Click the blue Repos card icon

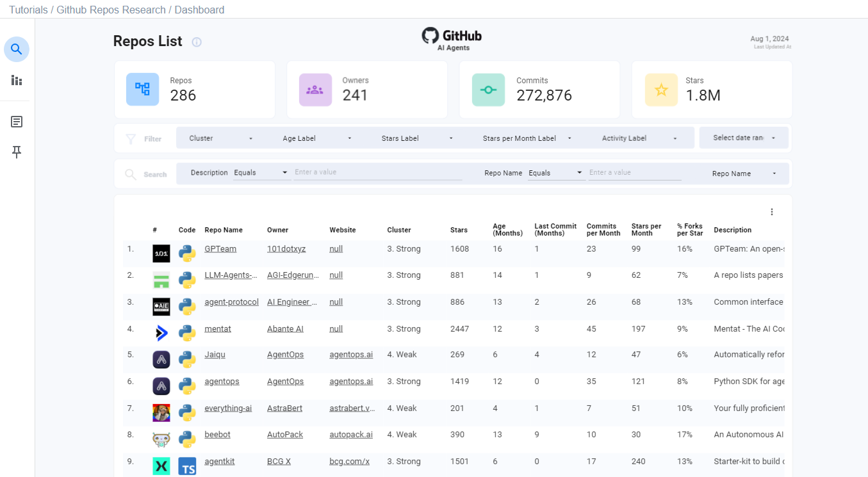[142, 90]
